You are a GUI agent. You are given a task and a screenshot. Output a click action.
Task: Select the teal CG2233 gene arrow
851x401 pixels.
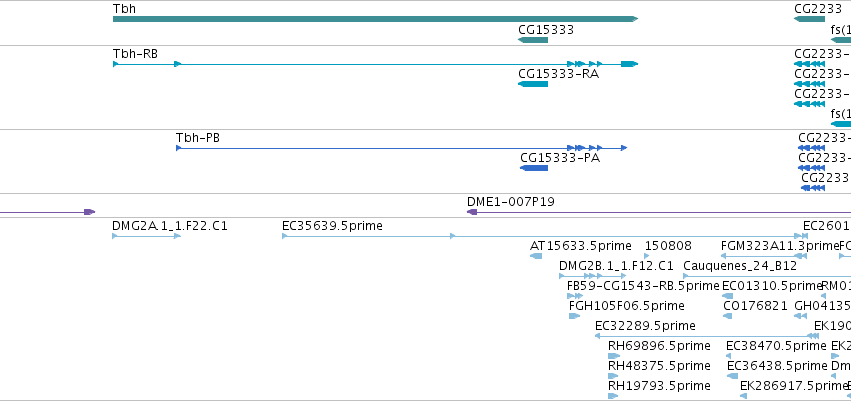(809, 19)
